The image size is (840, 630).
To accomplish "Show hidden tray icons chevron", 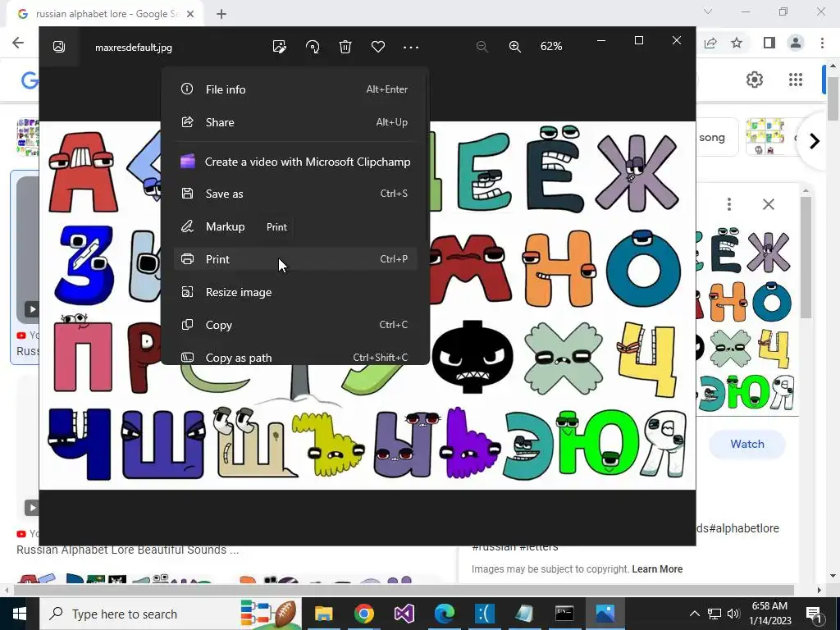I will click(694, 614).
